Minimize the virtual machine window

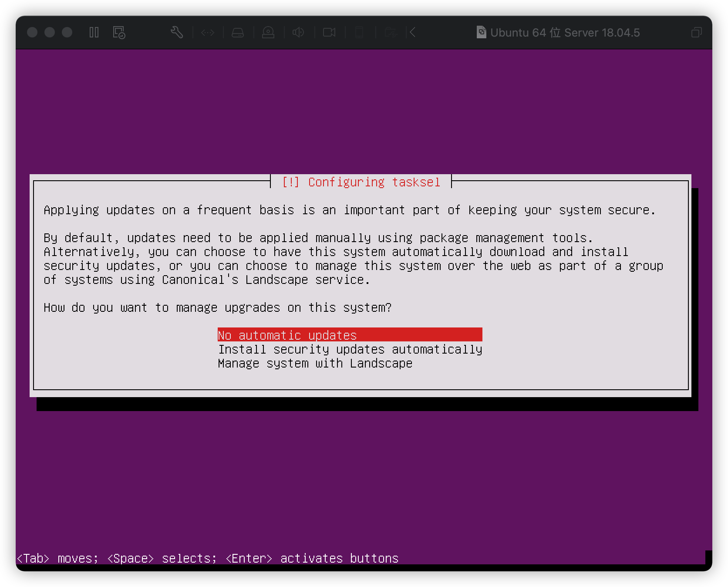click(50, 32)
